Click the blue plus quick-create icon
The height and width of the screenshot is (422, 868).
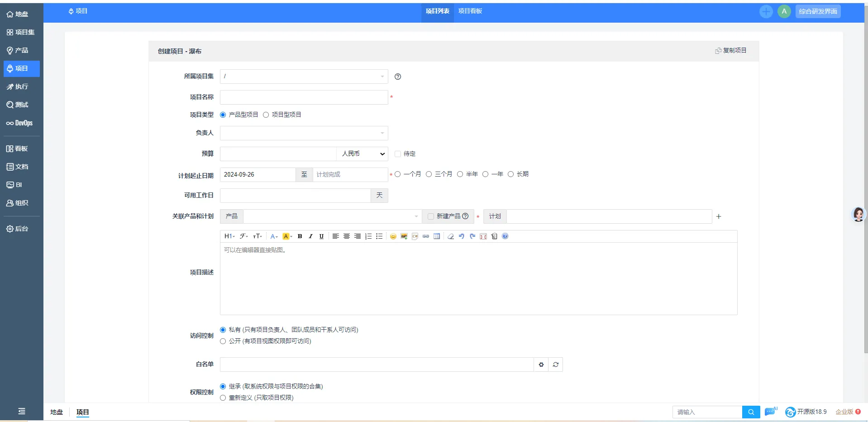click(766, 12)
